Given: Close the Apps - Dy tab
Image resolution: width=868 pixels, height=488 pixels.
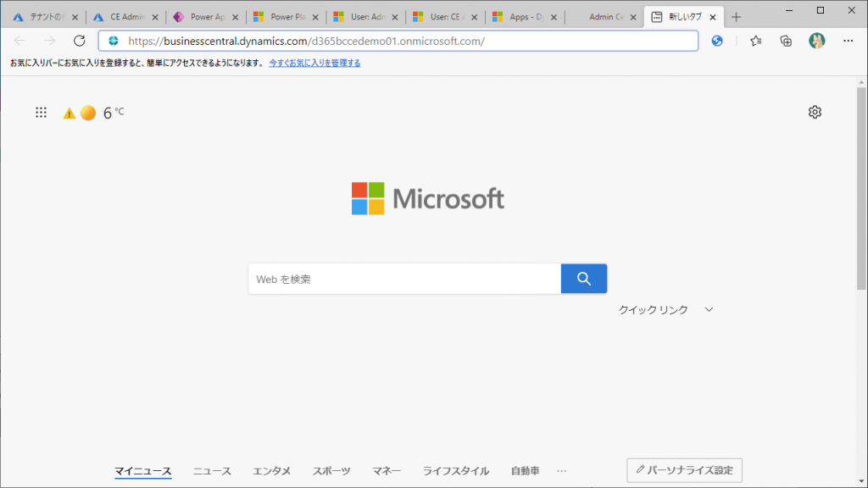Looking at the screenshot, I should [554, 17].
